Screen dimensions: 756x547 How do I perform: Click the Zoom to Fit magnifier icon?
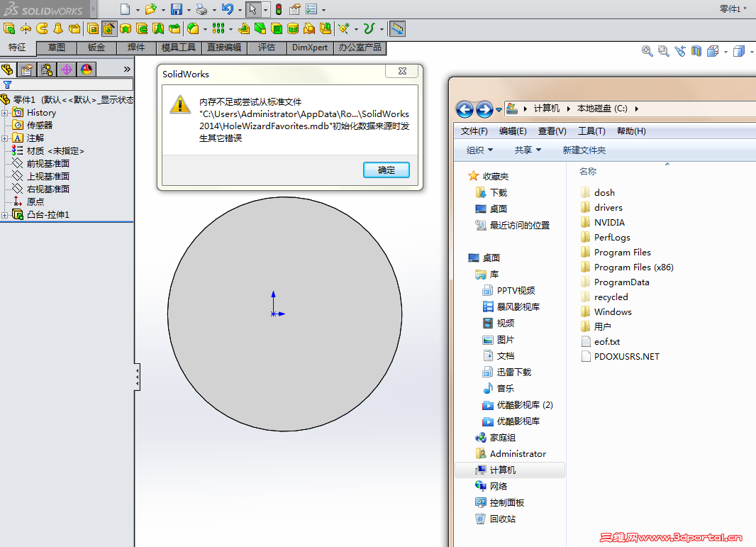coord(647,51)
